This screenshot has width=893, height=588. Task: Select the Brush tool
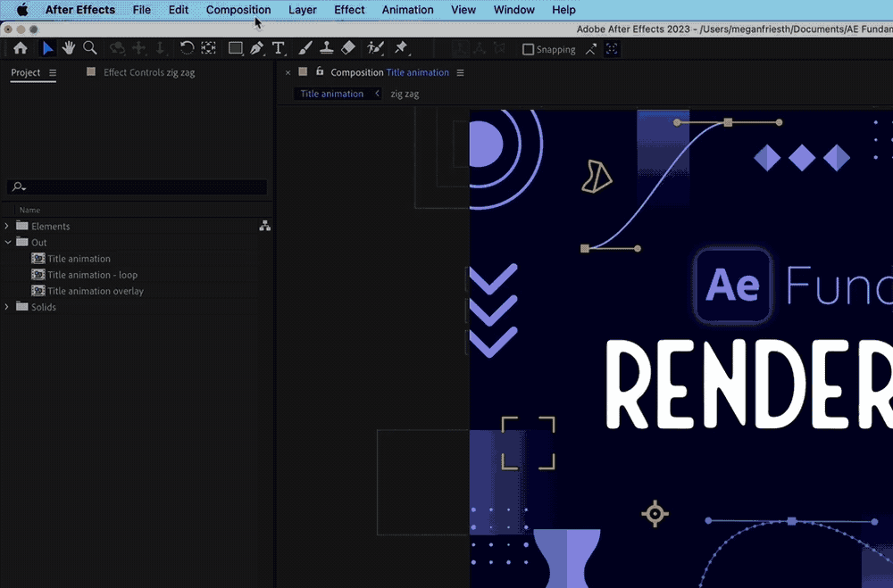pyautogui.click(x=305, y=48)
